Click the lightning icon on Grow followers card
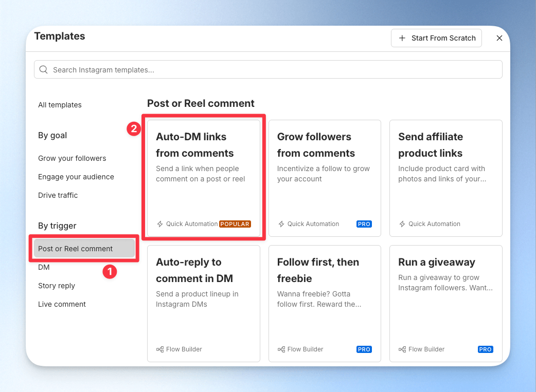 [281, 224]
